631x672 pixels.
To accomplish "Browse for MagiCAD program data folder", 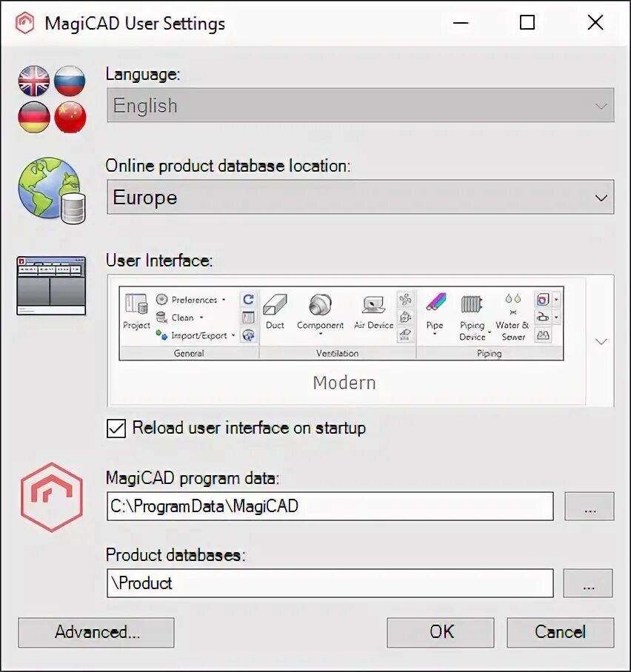I will coord(590,506).
